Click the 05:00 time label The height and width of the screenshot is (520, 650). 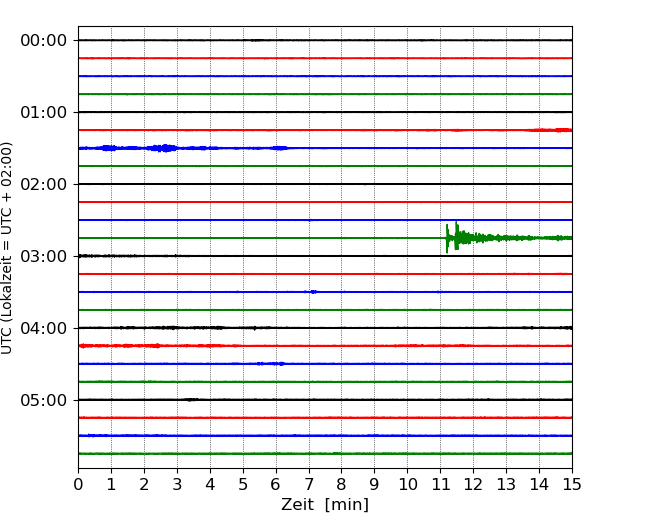click(x=44, y=401)
